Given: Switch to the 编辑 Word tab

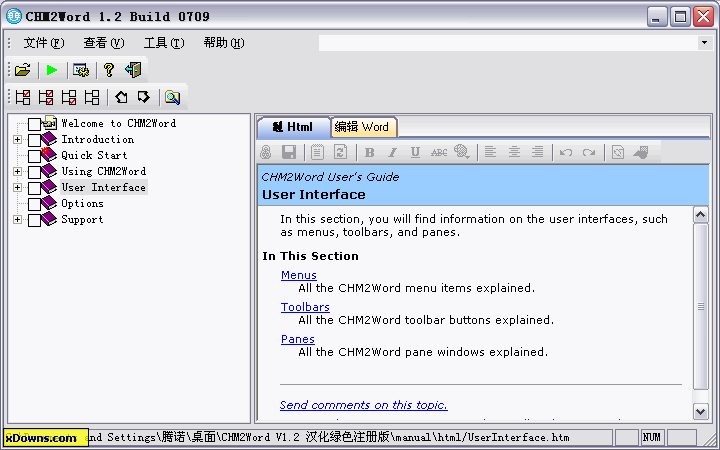Looking at the screenshot, I should click(x=363, y=127).
